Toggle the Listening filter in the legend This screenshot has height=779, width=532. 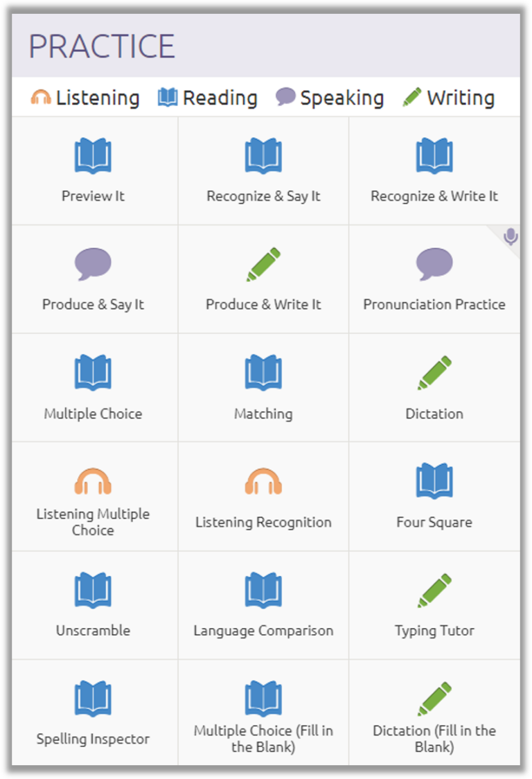[85, 97]
